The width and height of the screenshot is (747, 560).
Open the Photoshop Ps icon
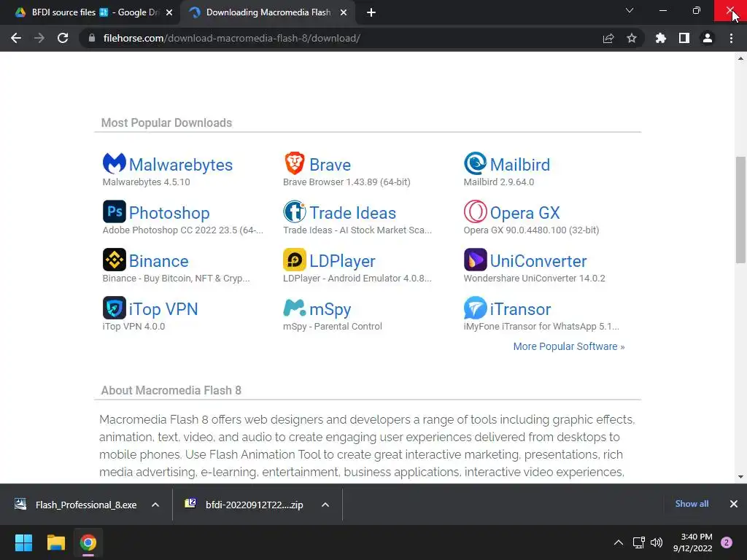pyautogui.click(x=115, y=211)
